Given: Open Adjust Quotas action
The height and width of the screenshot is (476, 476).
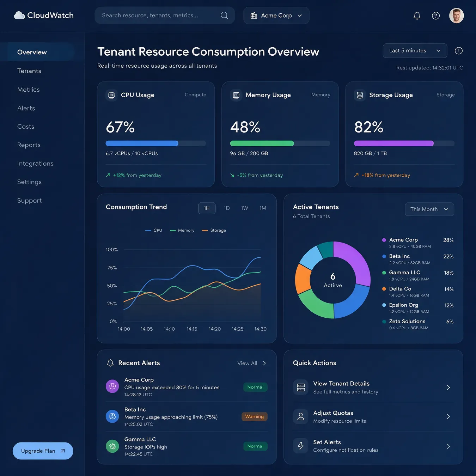Looking at the screenshot, I should (373, 416).
